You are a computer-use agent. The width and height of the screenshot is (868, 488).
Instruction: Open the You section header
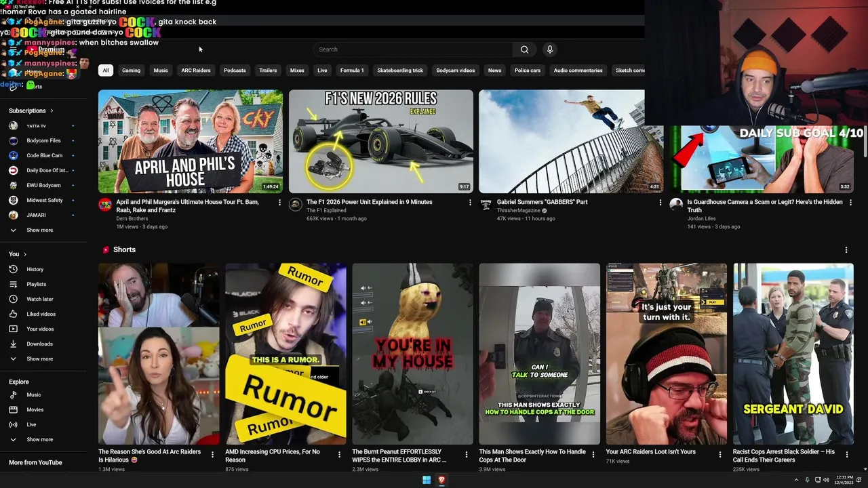click(x=17, y=254)
